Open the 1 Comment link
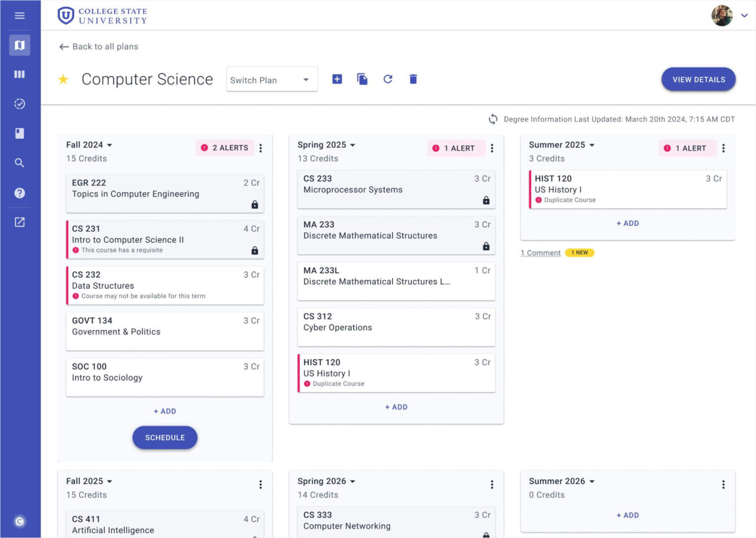 540,253
